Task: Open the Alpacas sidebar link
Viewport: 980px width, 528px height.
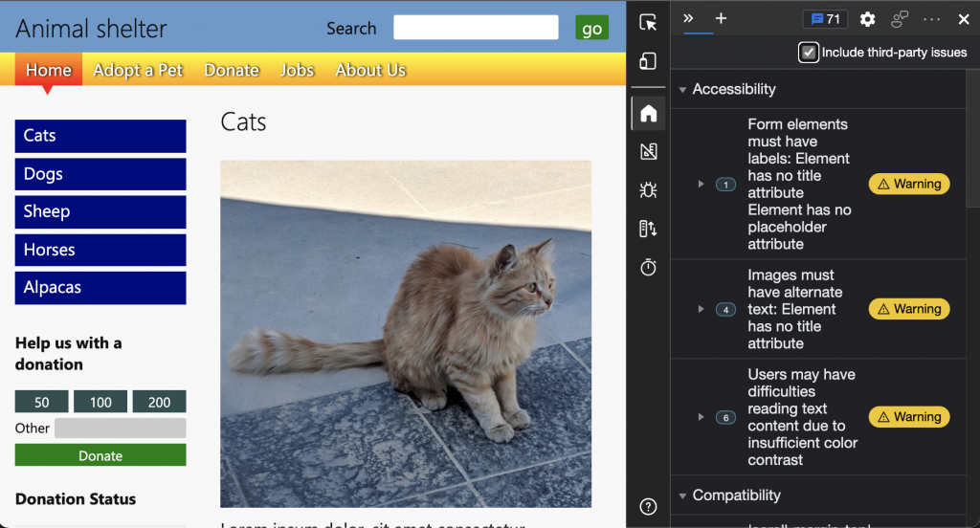Action: click(x=100, y=287)
